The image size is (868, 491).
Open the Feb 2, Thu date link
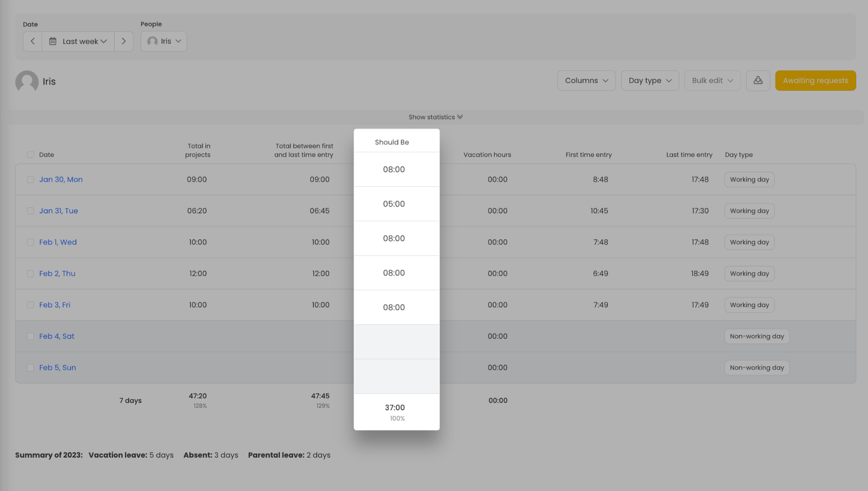[57, 274]
